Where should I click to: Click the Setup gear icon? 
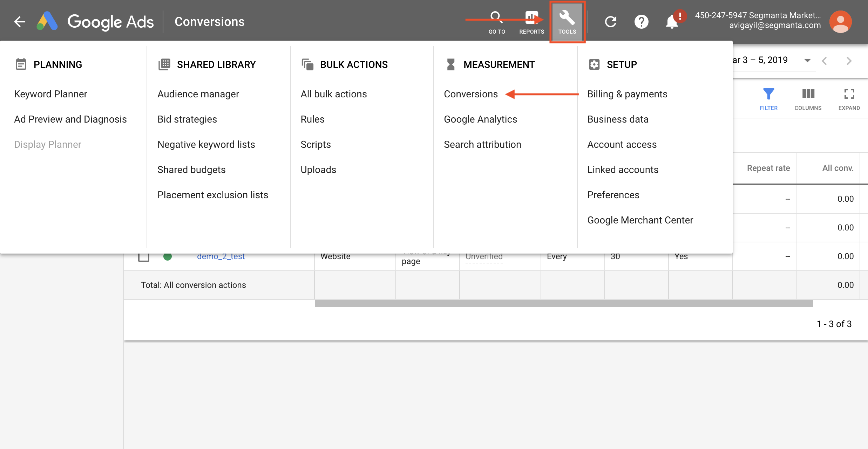point(594,64)
